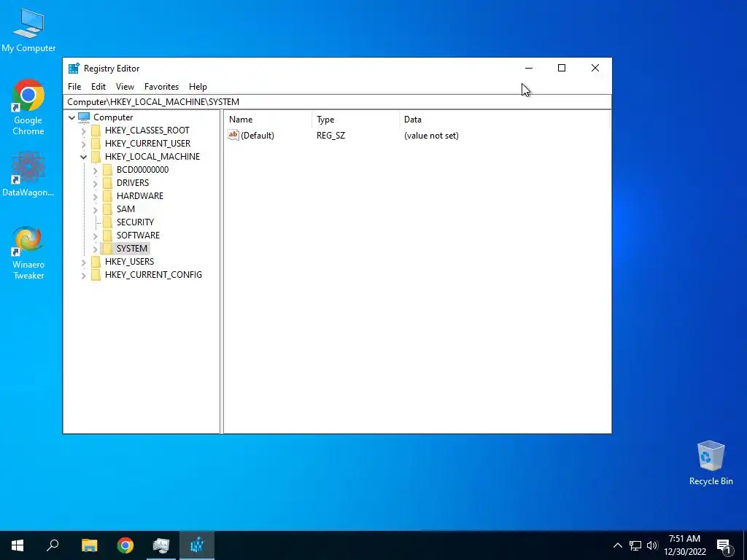
Task: Expand the SOFTWARE key
Action: point(95,236)
